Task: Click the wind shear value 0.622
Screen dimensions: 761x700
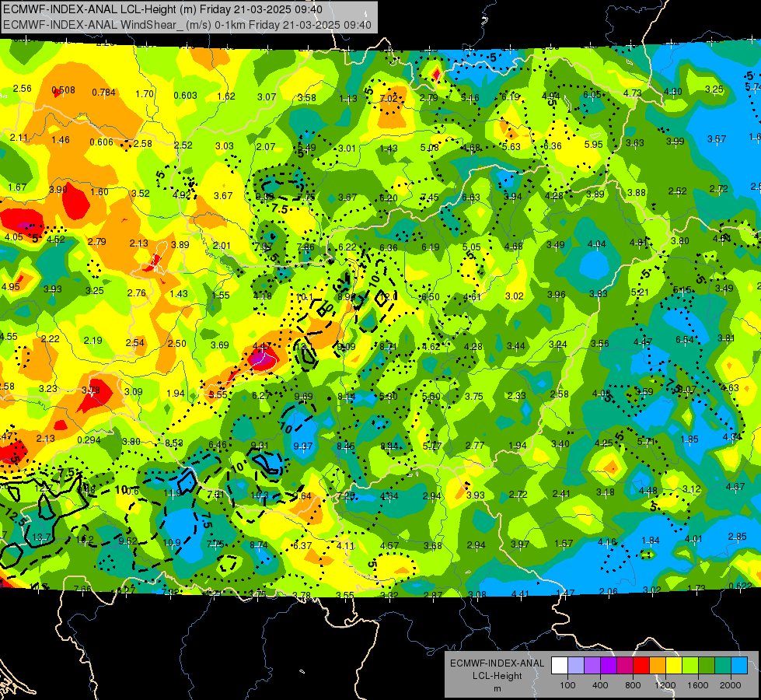Action: coord(740,586)
